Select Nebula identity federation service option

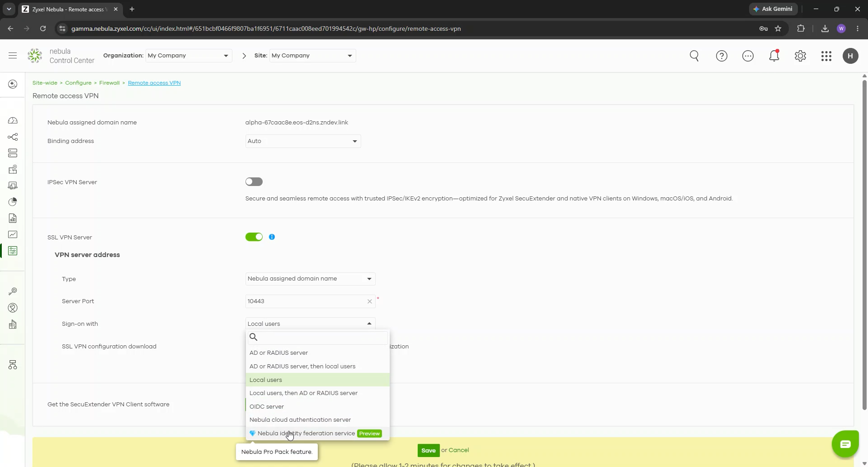point(318,434)
